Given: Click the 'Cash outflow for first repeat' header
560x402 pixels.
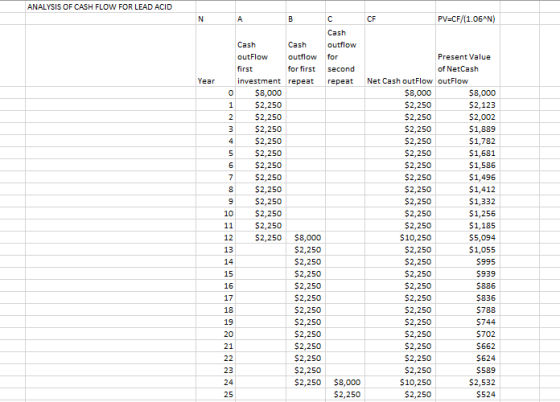Looking at the screenshot, I should pyautogui.click(x=305, y=56).
